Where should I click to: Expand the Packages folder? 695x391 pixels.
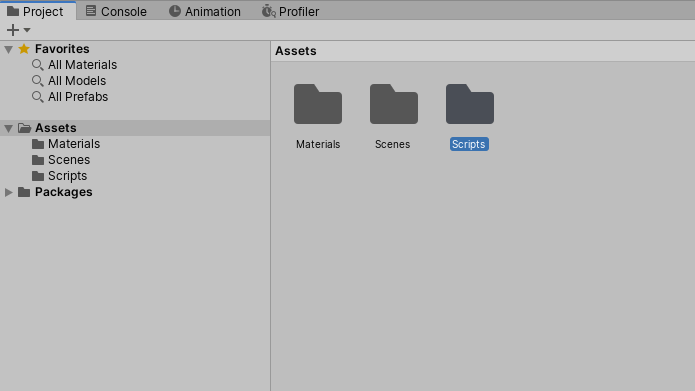(x=8, y=192)
